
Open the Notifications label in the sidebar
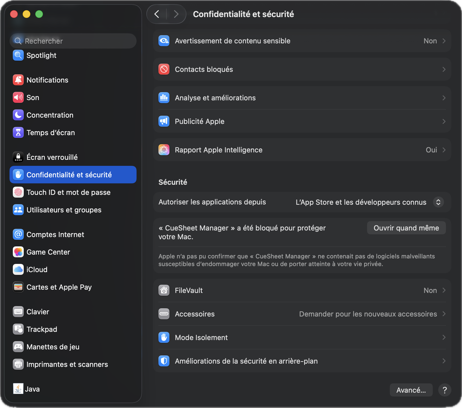pyautogui.click(x=47, y=80)
